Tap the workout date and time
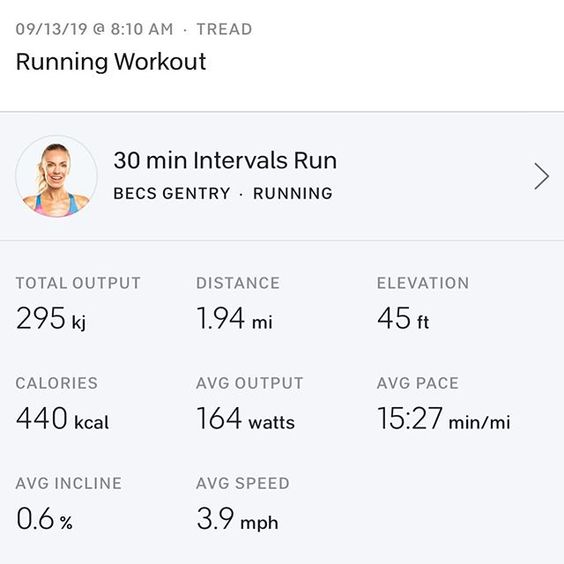 [x=94, y=29]
